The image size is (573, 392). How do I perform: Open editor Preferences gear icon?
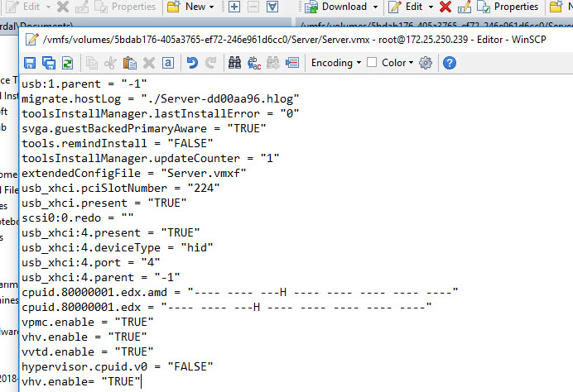(426, 63)
